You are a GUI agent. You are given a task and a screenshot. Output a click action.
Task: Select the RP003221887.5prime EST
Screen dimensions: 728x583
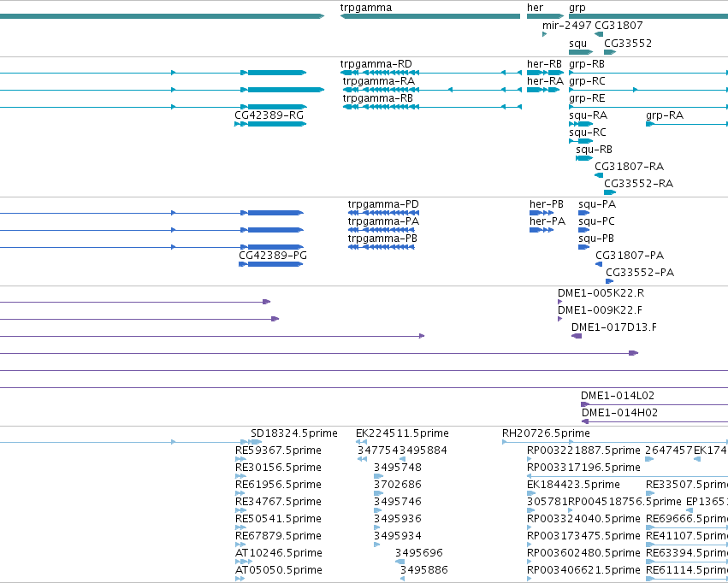click(530, 459)
